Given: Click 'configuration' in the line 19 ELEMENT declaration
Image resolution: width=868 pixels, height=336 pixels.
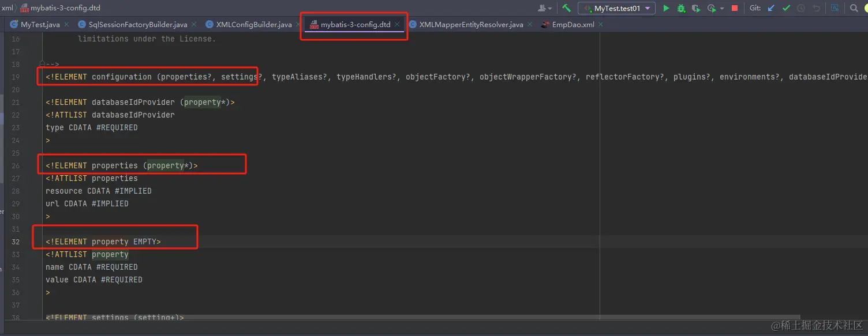Looking at the screenshot, I should (x=122, y=77).
